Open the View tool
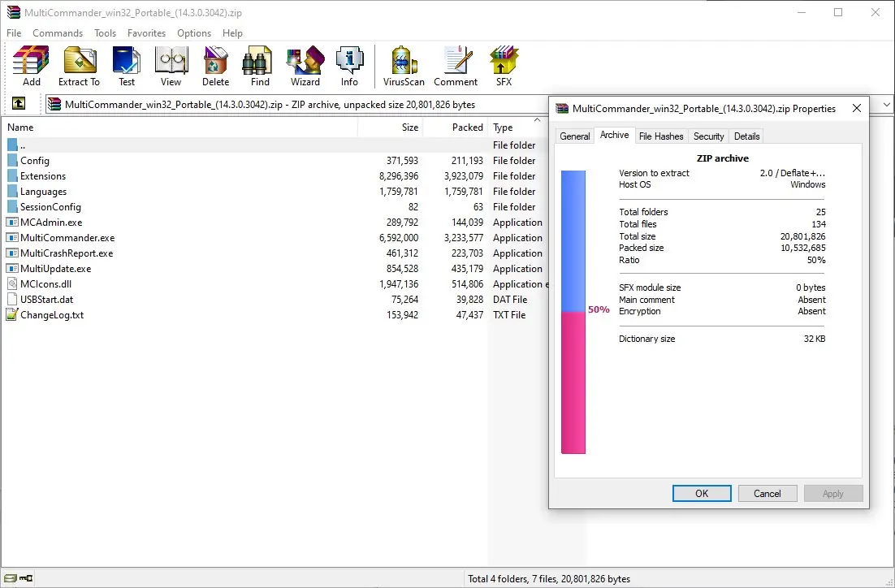This screenshot has height=588, width=895. (171, 65)
